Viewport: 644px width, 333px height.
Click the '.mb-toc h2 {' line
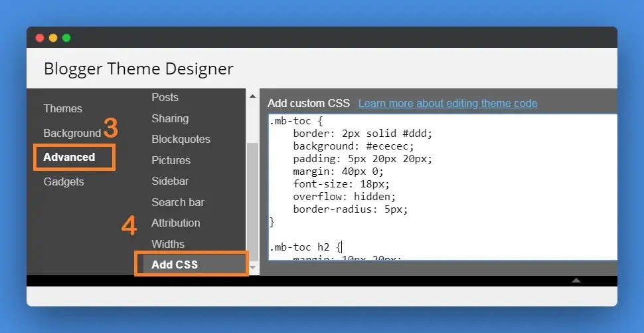[305, 247]
